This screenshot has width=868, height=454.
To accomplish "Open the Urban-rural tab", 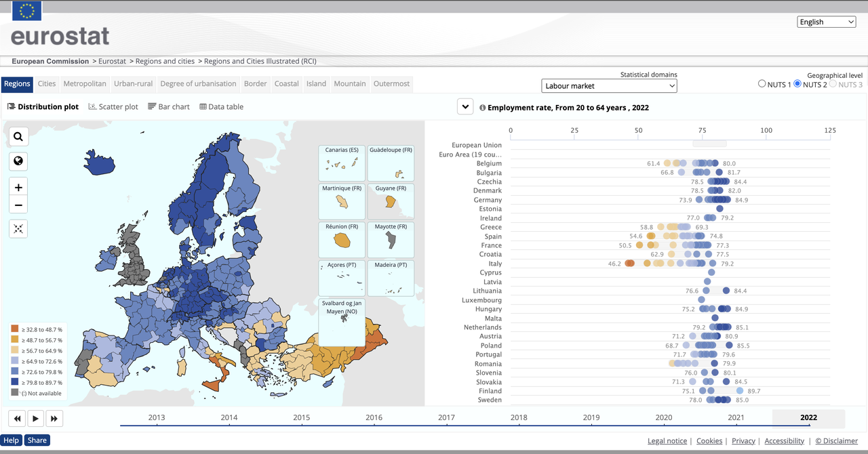I will click(134, 84).
